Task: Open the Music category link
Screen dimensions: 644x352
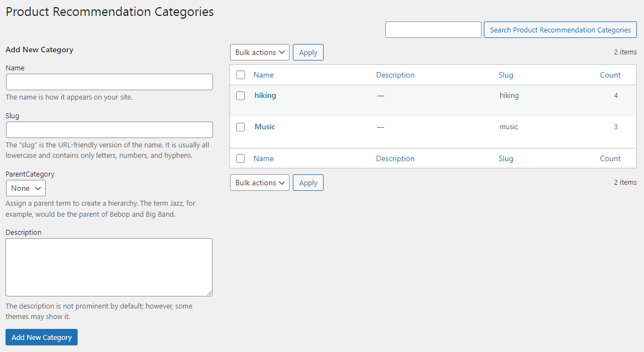Action: pos(265,127)
